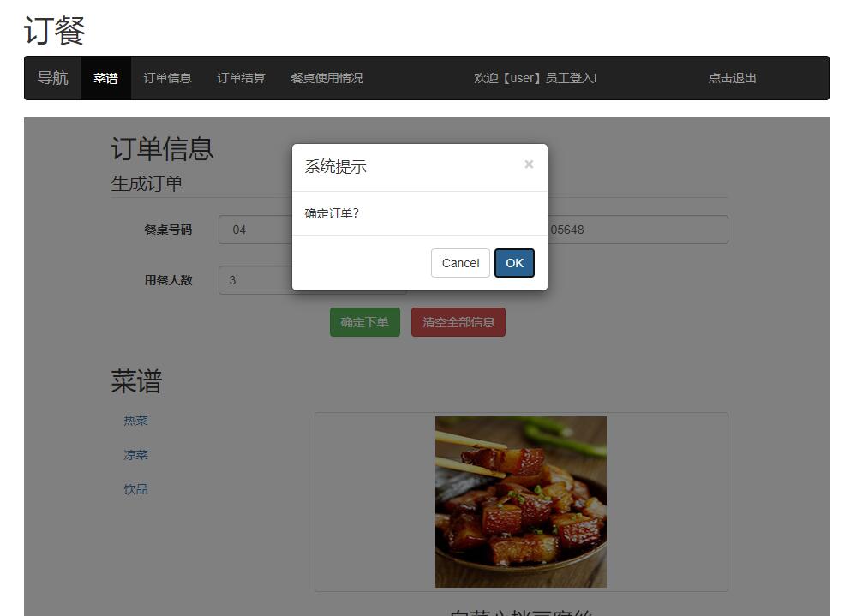The height and width of the screenshot is (616, 845).
Task: Click the 欢迎【user】员工登入 text
Action: [535, 77]
